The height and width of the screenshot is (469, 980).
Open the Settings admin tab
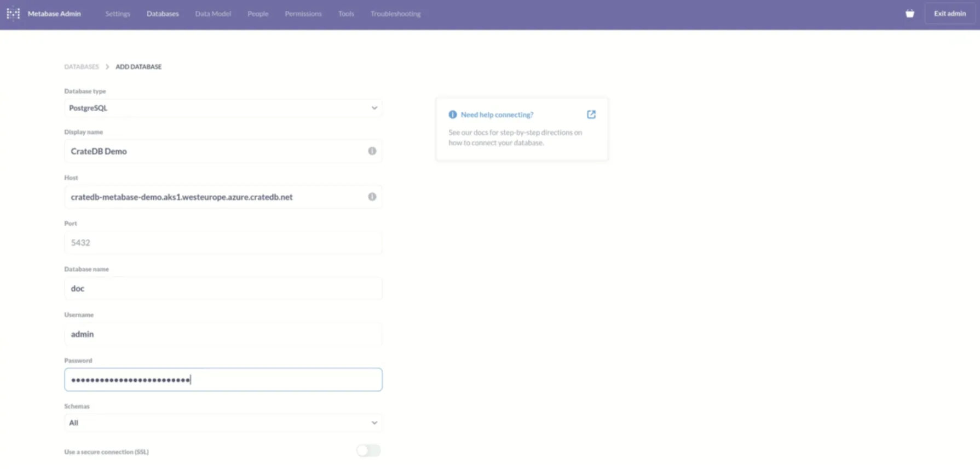(118, 14)
